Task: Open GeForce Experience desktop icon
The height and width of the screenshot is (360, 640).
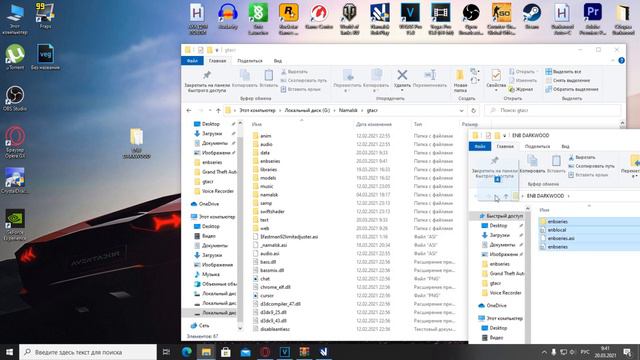Action: (15, 225)
